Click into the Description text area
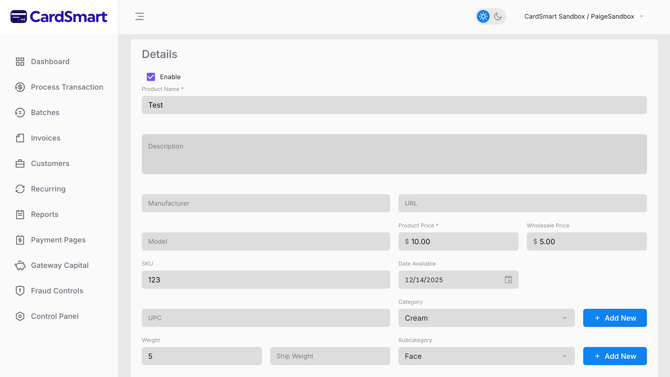 coord(394,154)
